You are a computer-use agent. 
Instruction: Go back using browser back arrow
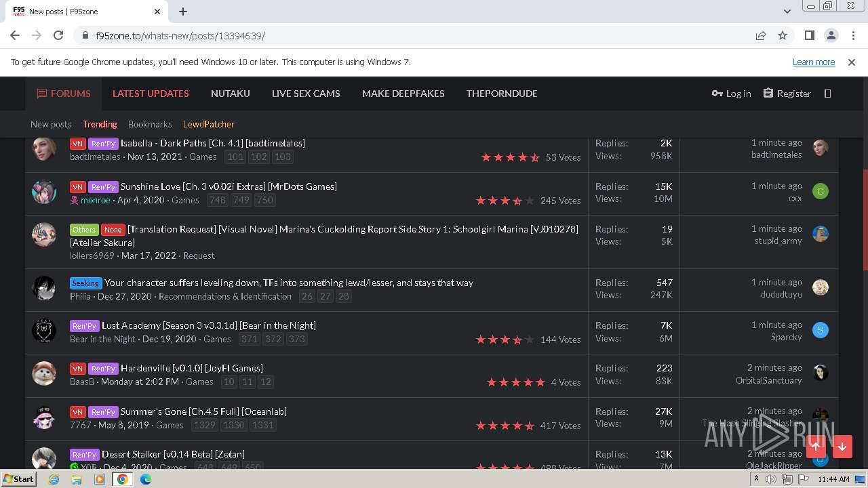[x=15, y=35]
